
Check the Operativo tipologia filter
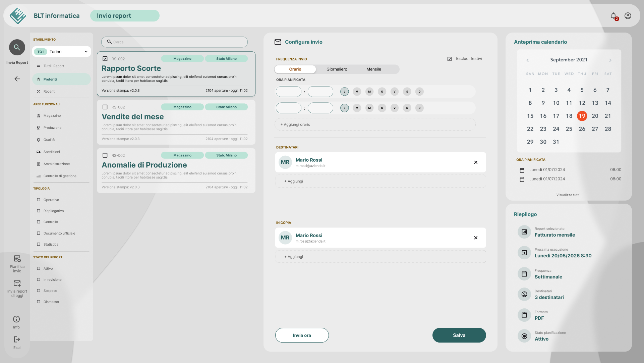click(39, 200)
